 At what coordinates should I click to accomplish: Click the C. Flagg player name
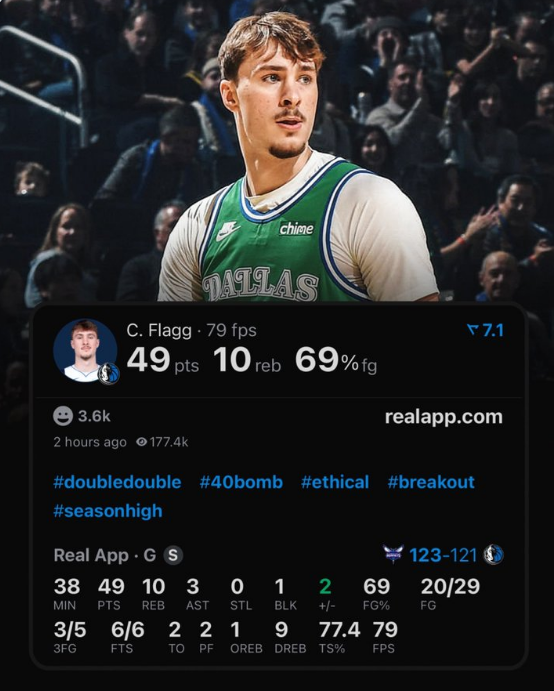pos(159,330)
